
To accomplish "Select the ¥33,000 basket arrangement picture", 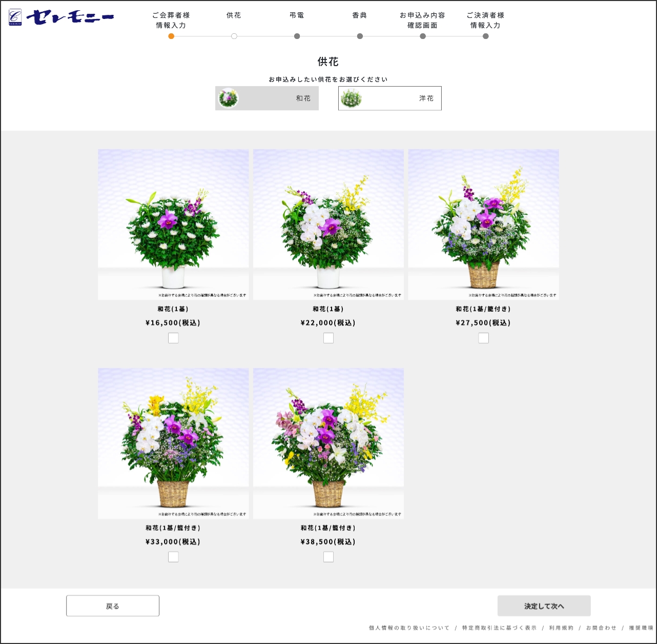I will click(173, 443).
